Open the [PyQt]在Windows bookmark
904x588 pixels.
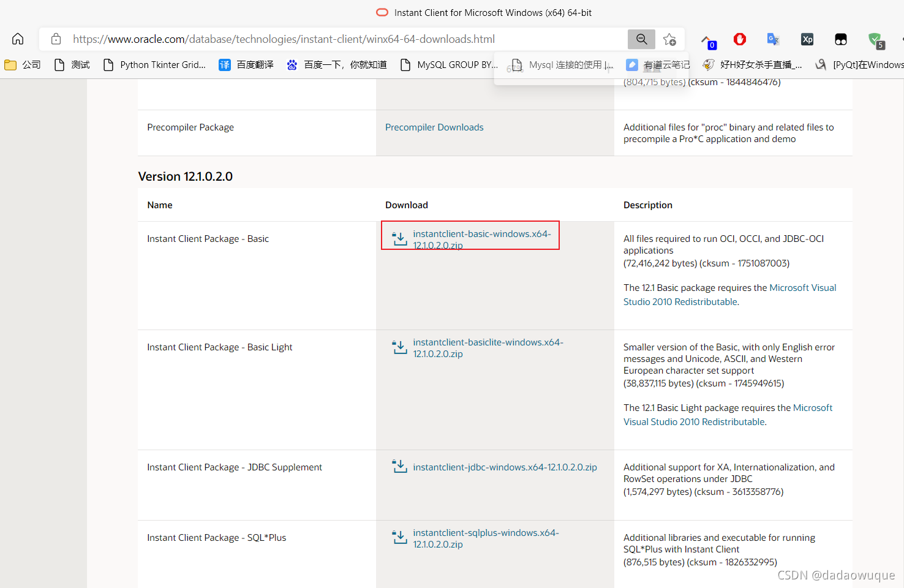coord(859,64)
